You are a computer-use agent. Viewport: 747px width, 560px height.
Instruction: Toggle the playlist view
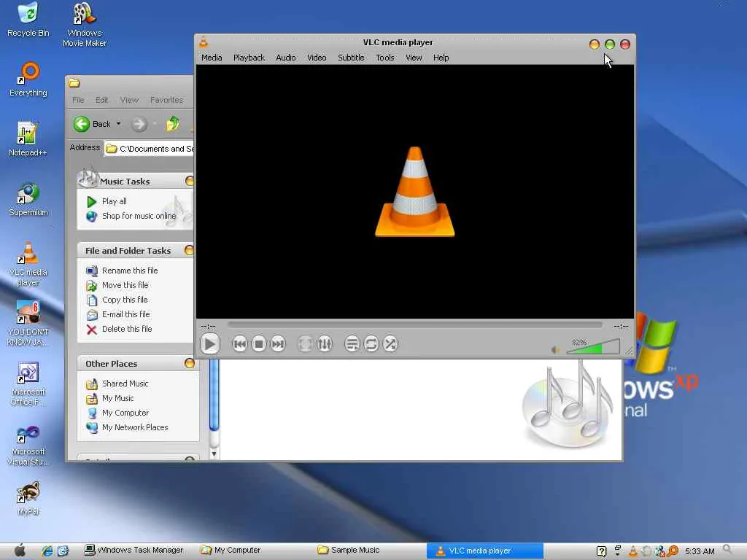tap(352, 344)
